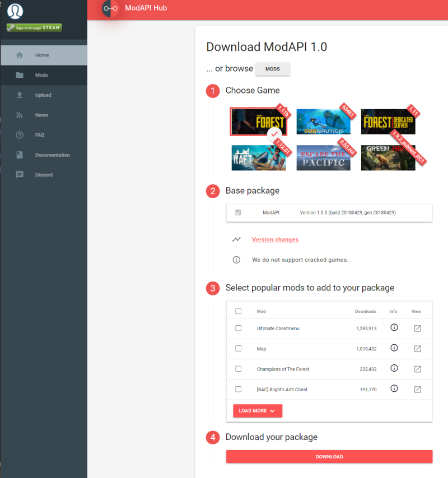Click the info icon for Blight's Anti Cheat
Image resolution: width=448 pixels, height=478 pixels.
[x=394, y=389]
